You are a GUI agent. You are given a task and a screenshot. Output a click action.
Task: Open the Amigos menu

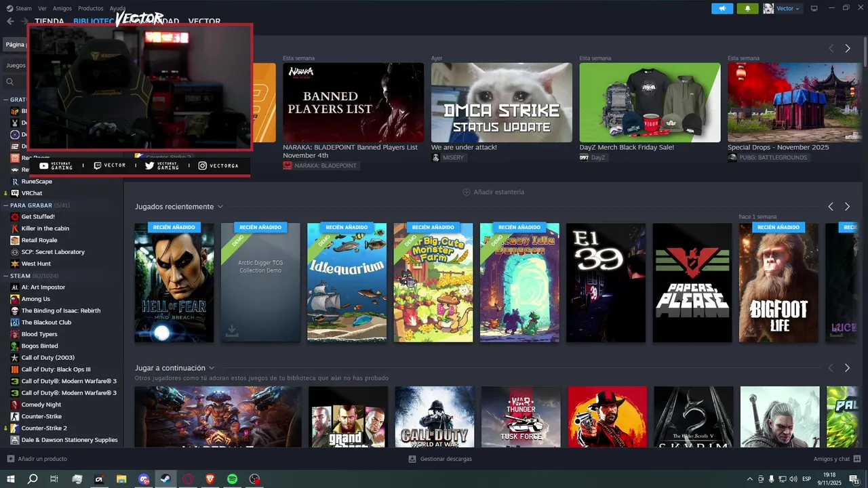click(x=62, y=8)
